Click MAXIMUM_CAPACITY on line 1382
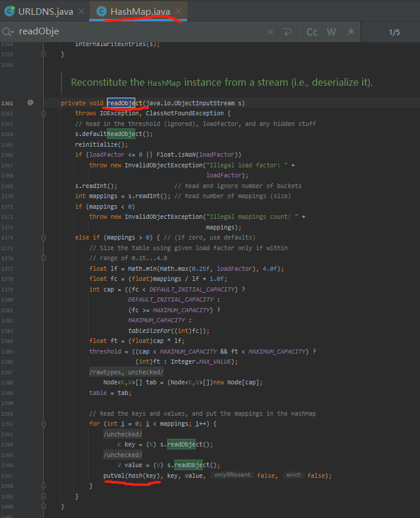420x518 pixels. 157,320
